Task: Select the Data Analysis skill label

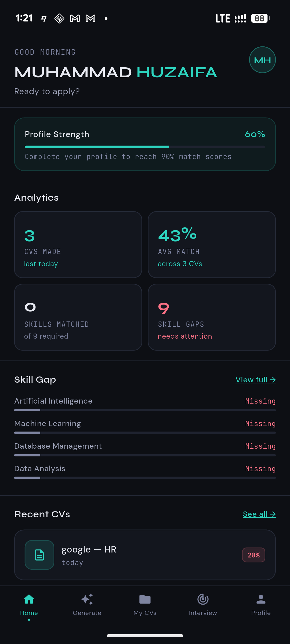Action: (40, 469)
